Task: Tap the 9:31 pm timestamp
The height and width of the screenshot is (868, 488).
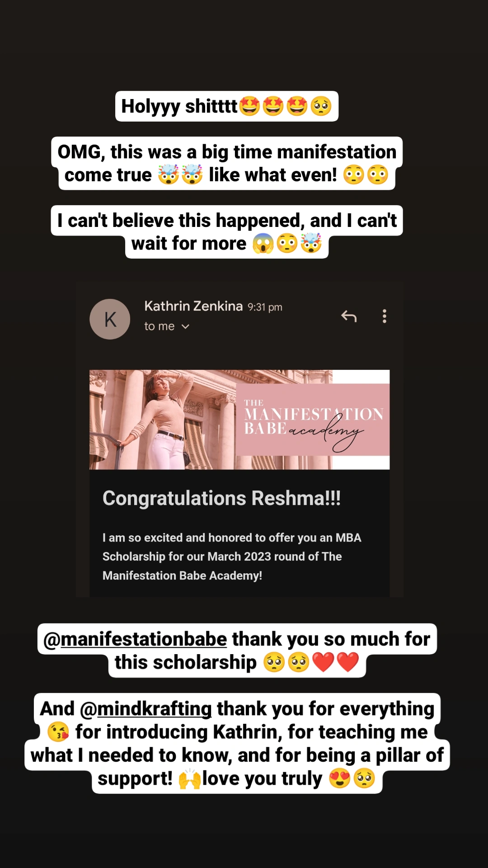Action: (265, 307)
